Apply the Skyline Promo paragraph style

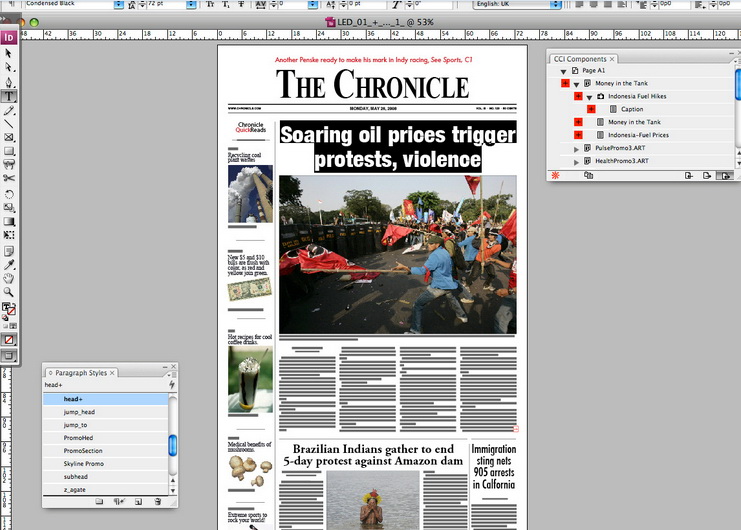(x=105, y=464)
